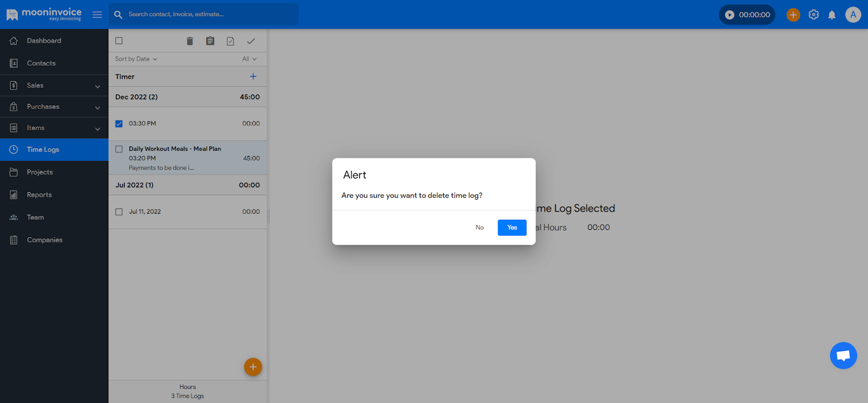Open the Sort by Date dropdown

[x=136, y=59]
